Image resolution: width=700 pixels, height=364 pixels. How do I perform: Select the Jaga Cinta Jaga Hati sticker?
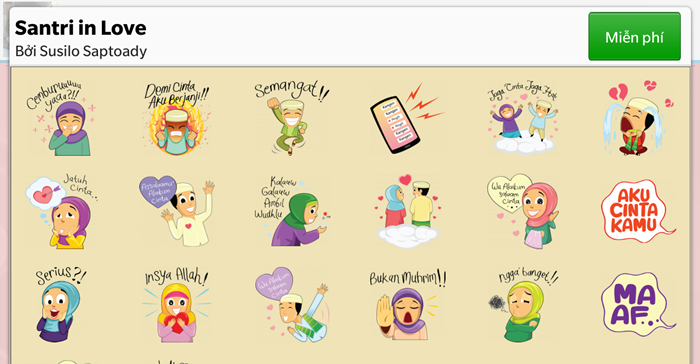tap(522, 118)
